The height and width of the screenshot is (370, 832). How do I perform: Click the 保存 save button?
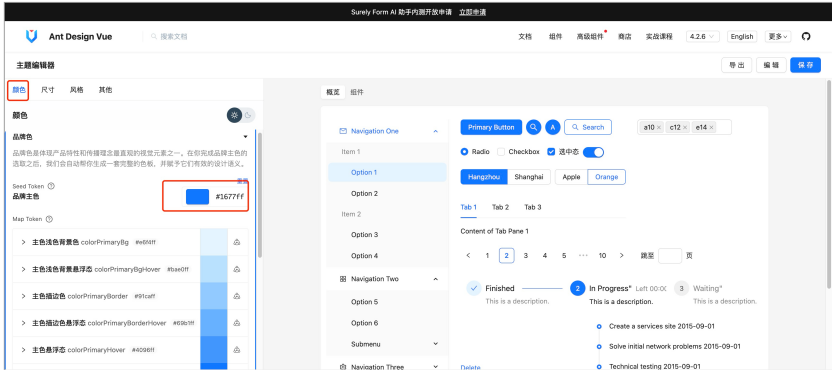(805, 65)
